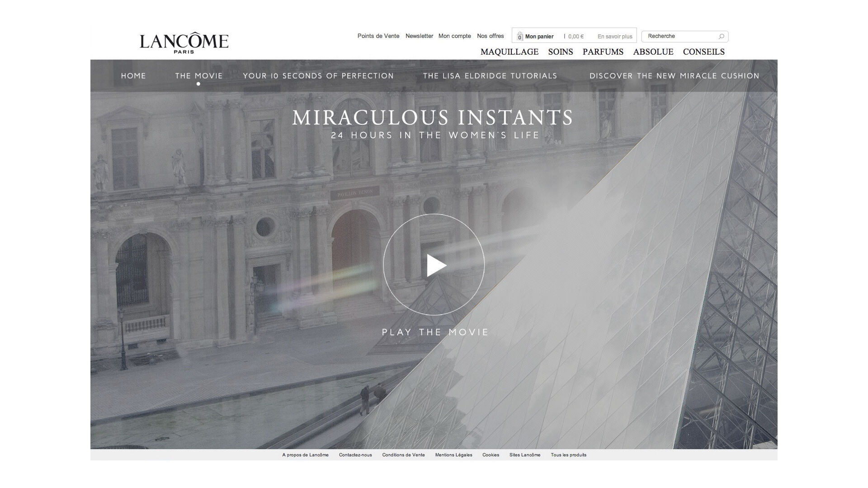The width and height of the screenshot is (868, 488).
Task: Open the Parfums menu
Action: point(603,52)
